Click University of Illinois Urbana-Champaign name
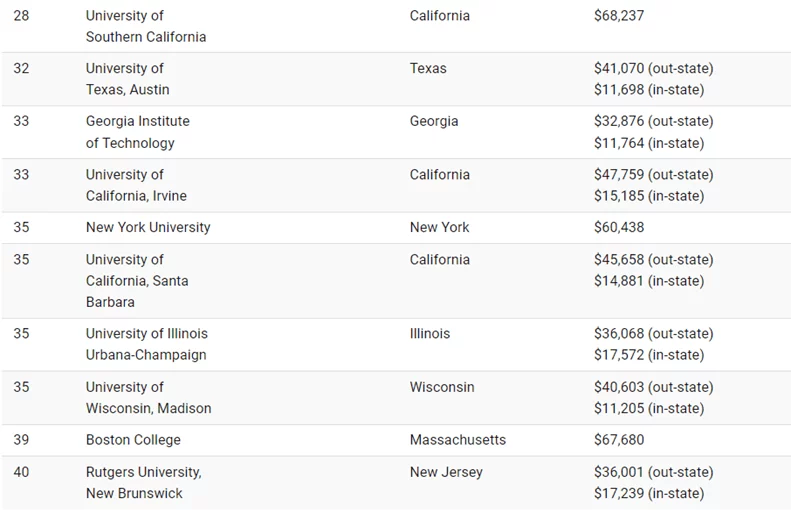The height and width of the screenshot is (510, 791). click(x=147, y=344)
